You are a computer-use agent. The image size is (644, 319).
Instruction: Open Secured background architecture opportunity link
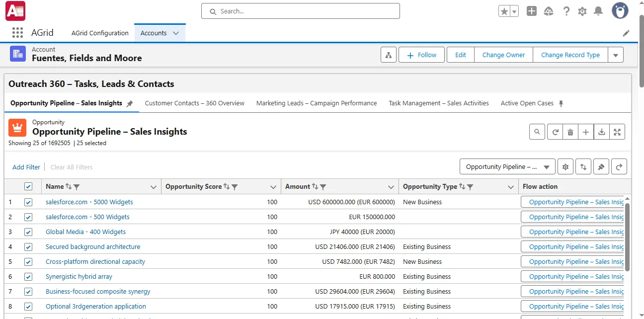tap(93, 247)
